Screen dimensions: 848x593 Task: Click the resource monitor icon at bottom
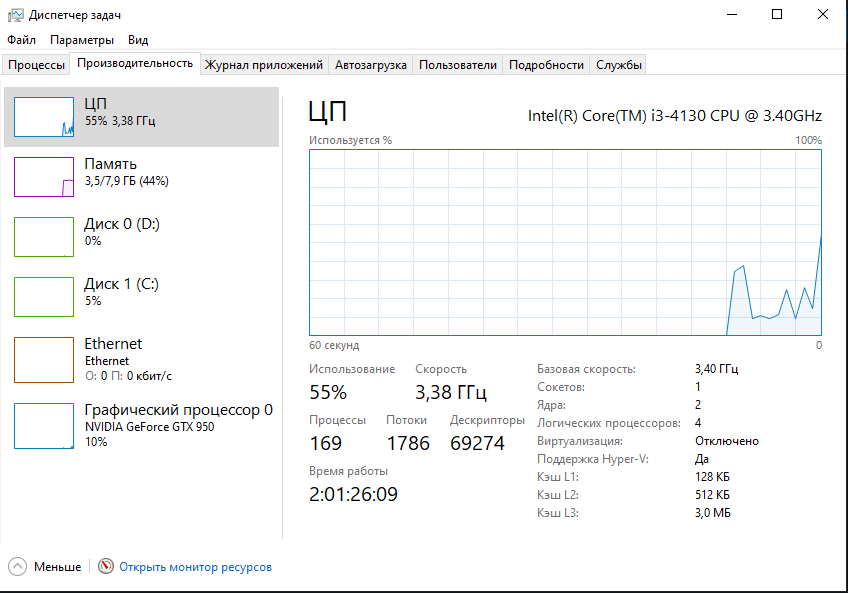click(x=106, y=567)
